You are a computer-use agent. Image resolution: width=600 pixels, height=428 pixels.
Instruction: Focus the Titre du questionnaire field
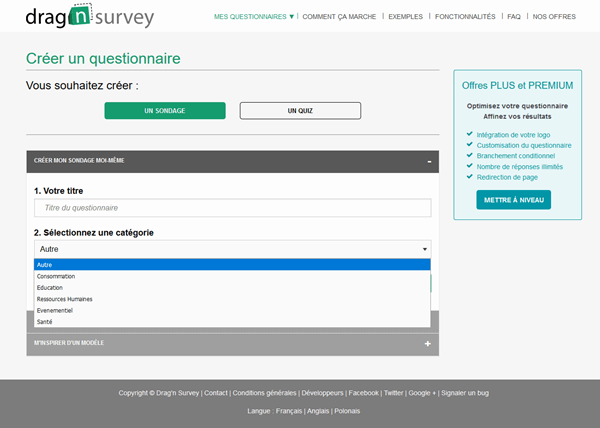(x=233, y=208)
